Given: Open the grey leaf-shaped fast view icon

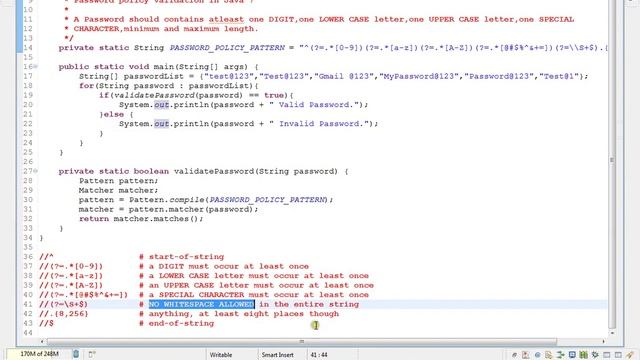Looking at the screenshot, I should (514, 355).
